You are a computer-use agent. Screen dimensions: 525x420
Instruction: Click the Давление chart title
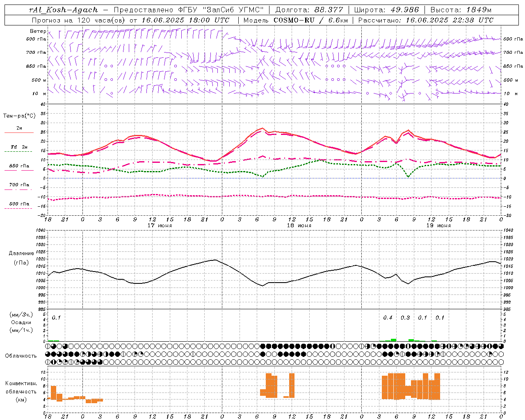21,253
